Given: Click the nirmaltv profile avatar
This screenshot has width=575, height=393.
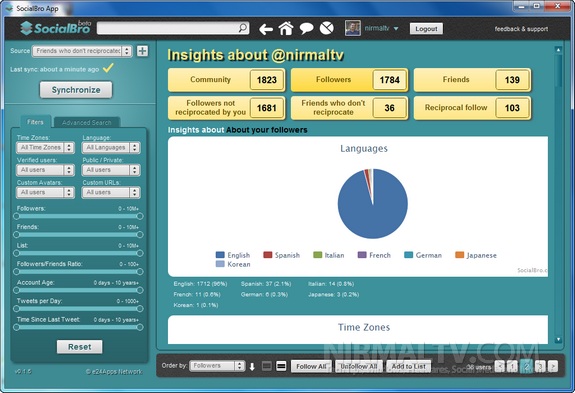Looking at the screenshot, I should click(353, 28).
